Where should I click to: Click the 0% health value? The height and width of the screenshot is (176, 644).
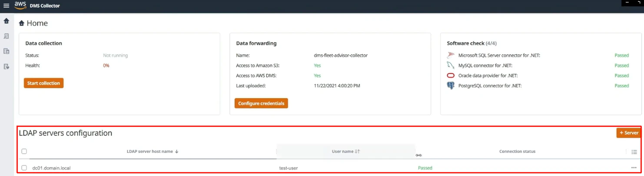point(106,65)
